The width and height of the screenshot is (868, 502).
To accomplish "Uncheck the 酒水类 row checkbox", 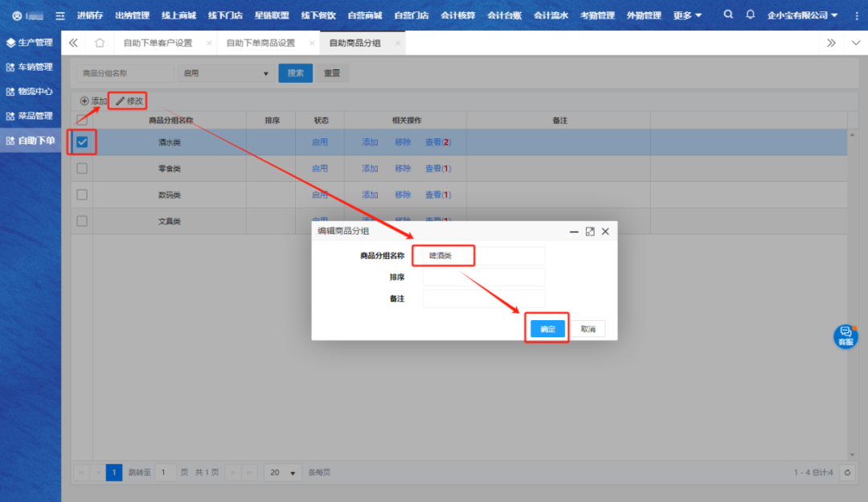I will [82, 142].
